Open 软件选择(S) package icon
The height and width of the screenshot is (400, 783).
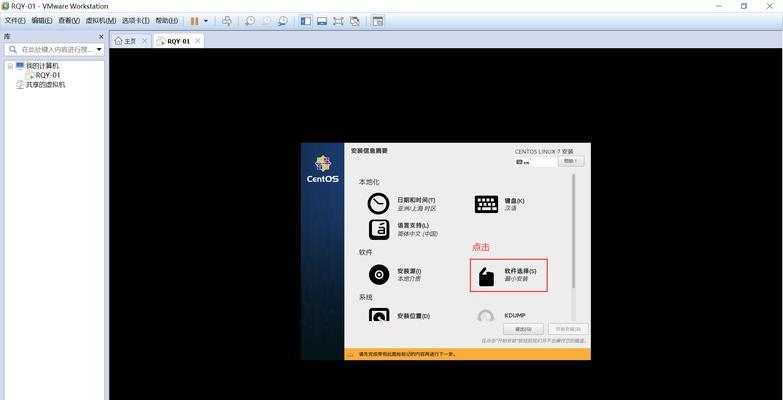(486, 277)
